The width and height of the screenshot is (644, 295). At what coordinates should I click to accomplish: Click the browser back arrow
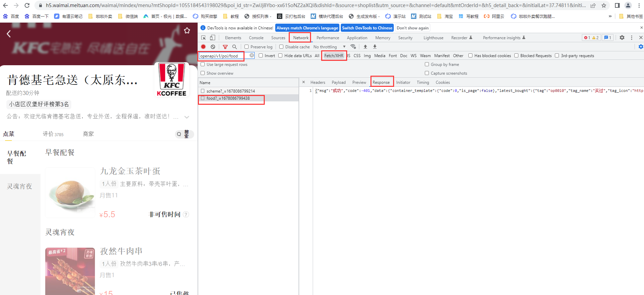(5, 5)
